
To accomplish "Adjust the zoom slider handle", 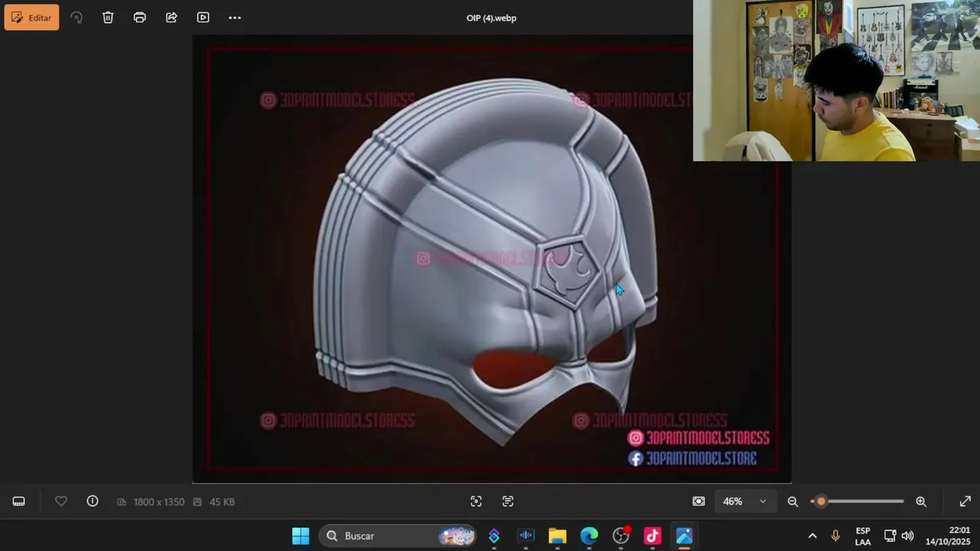I will pyautogui.click(x=821, y=501).
